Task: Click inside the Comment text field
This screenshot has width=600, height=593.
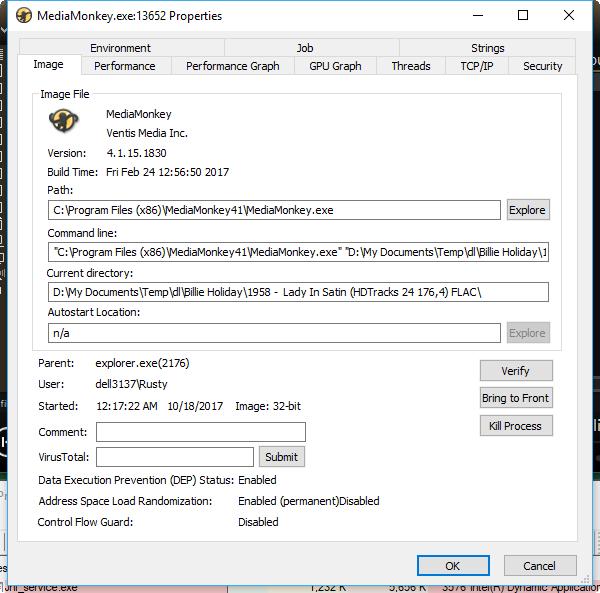Action: click(200, 432)
